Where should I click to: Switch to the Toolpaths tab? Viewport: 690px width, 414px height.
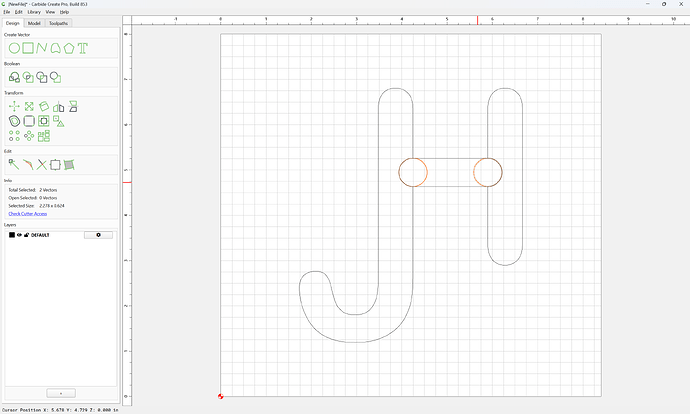(59, 23)
